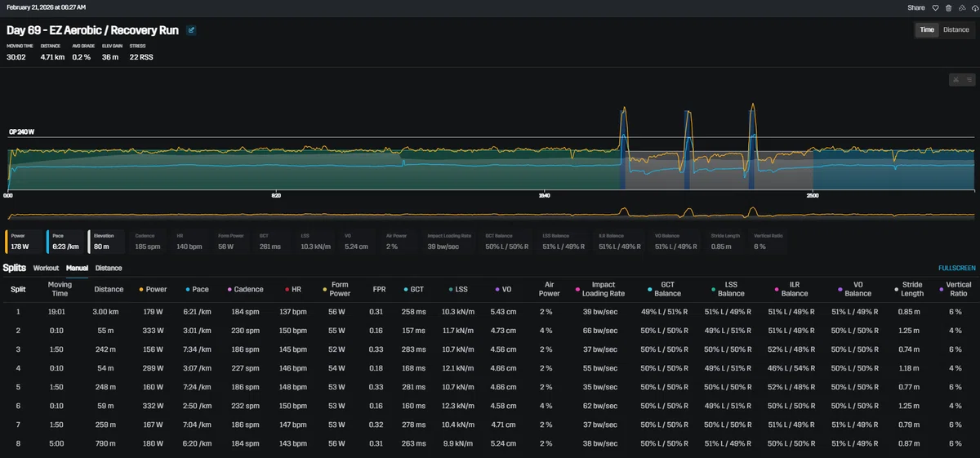The width and height of the screenshot is (980, 458).
Task: Open the recycle/reprocess icon next to trash
Action: pos(960,7)
